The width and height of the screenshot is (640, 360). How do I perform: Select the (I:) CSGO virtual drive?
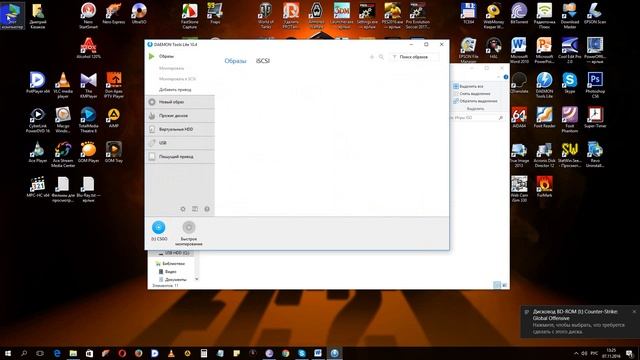[x=159, y=231]
